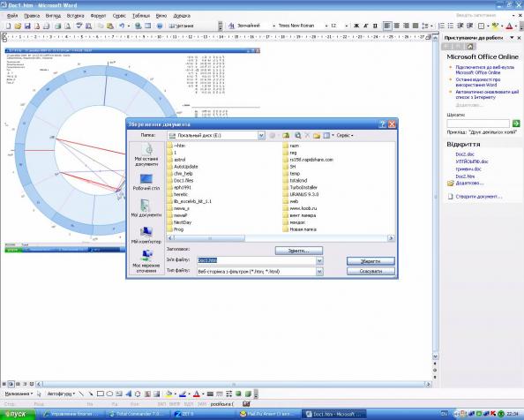Open the Таблиця menu
The width and height of the screenshot is (524, 420).
click(141, 16)
